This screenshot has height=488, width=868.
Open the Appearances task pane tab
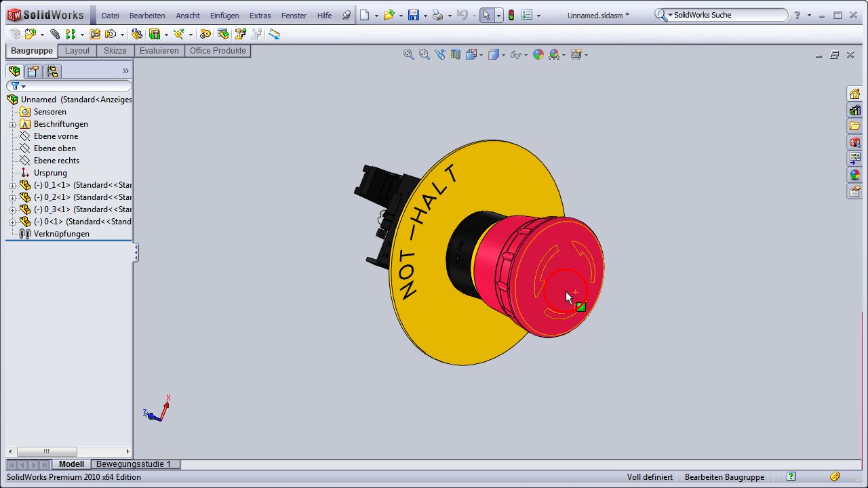(854, 175)
